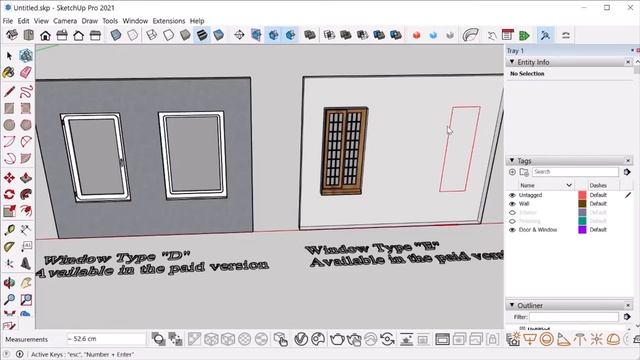Close the Outliner panel
The image size is (640, 360).
tap(628, 305)
